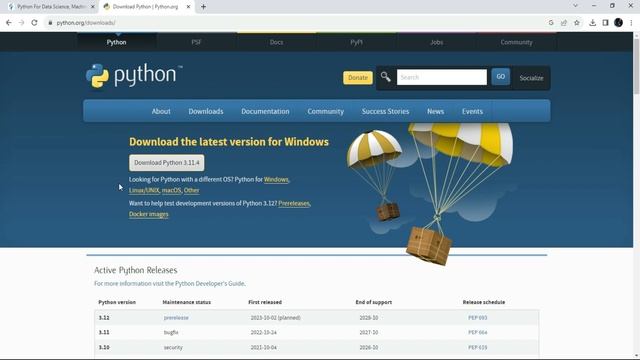
Task: Open the Docs top navigation tab
Action: pyautogui.click(x=276, y=42)
